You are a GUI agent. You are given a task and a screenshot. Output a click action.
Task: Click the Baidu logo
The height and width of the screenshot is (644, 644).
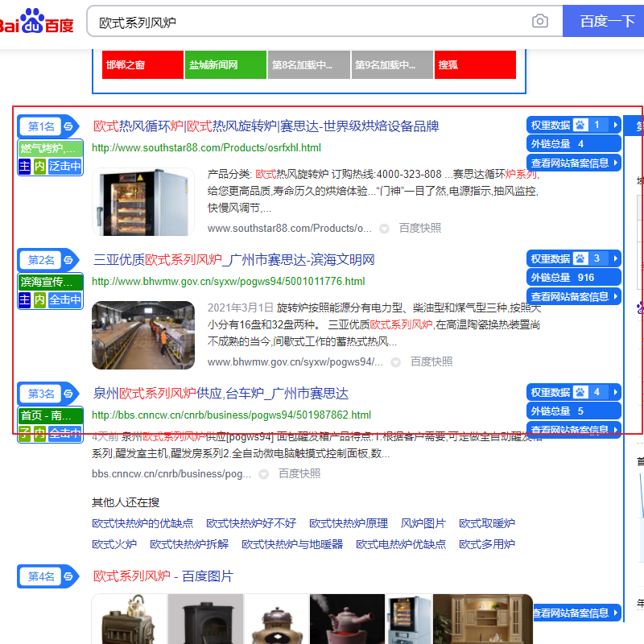pos(36,22)
